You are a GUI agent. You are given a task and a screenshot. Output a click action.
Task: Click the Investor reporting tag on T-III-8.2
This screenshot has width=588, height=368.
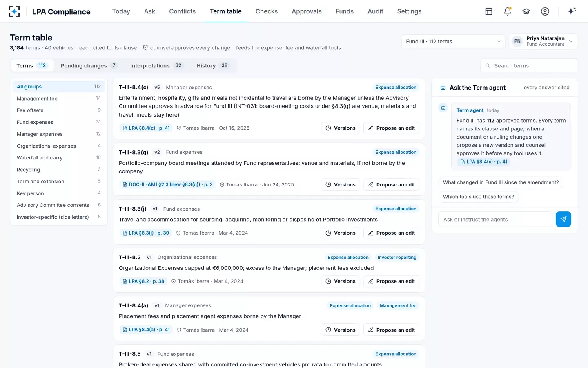(x=397, y=258)
